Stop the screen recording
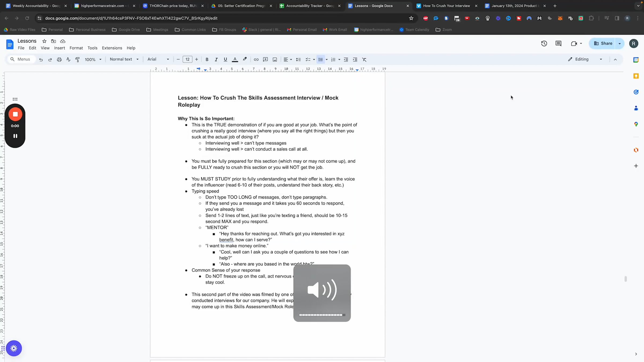Image resolution: width=644 pixels, height=362 pixels. 15,114
